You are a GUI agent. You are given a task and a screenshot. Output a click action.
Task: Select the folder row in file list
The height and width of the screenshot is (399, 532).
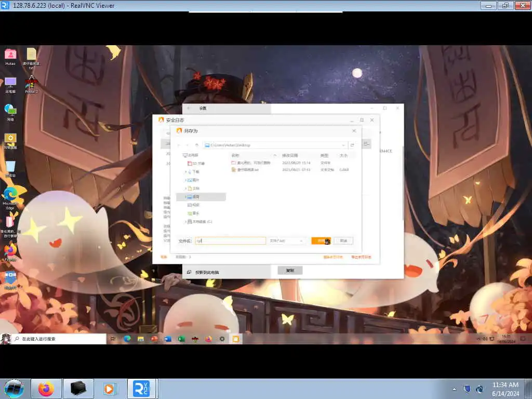tap(292, 163)
